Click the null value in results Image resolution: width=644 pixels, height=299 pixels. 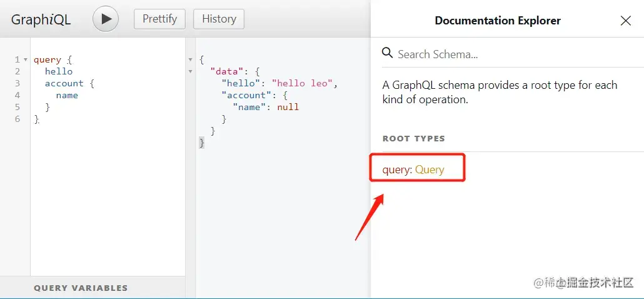(288, 107)
